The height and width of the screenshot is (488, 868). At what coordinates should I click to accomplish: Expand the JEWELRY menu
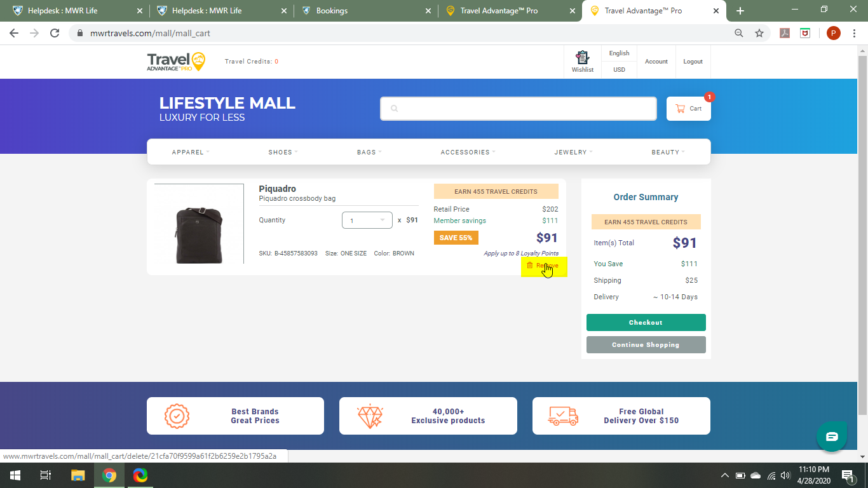[574, 152]
